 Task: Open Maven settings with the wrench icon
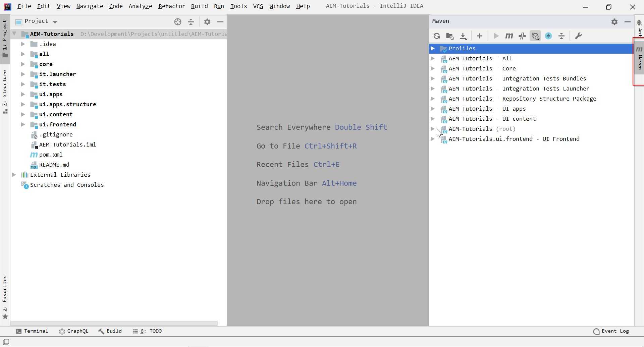(x=579, y=36)
